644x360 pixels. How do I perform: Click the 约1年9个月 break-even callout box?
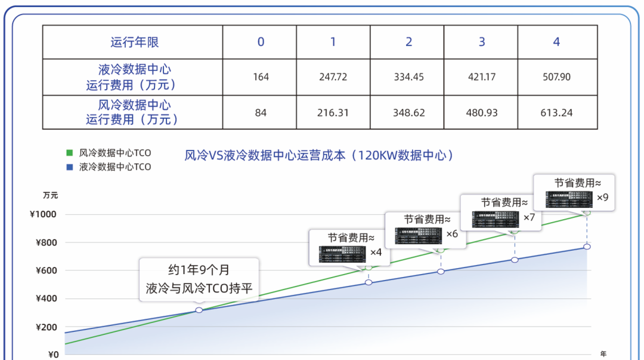click(x=199, y=279)
